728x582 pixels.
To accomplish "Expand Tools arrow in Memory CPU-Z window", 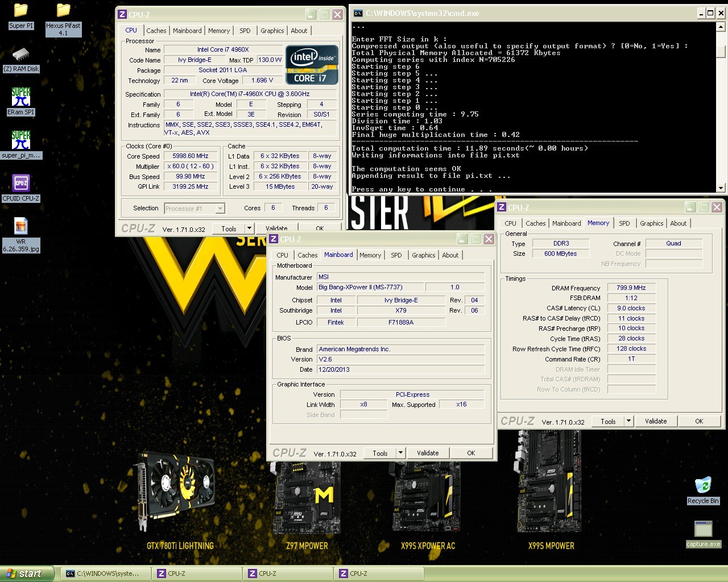I will (628, 421).
